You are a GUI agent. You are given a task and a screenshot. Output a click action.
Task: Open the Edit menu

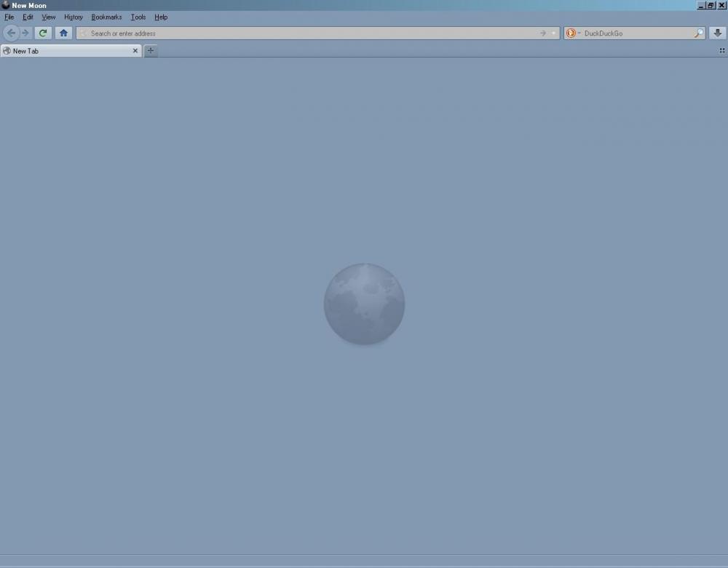tap(28, 17)
